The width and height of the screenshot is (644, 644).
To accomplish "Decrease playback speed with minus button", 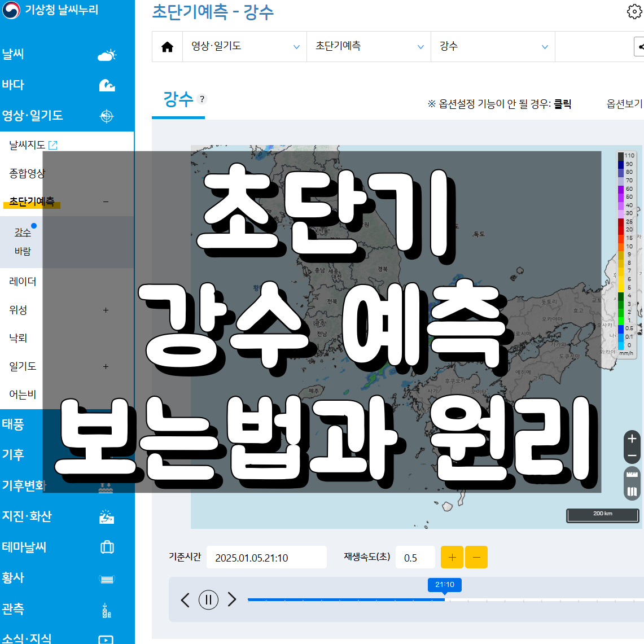I will (476, 557).
